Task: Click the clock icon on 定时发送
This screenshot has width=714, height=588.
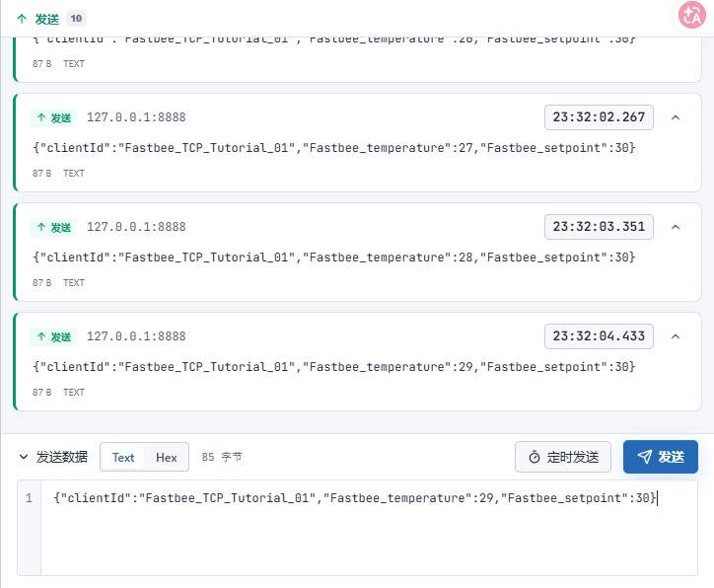Action: tap(535, 457)
